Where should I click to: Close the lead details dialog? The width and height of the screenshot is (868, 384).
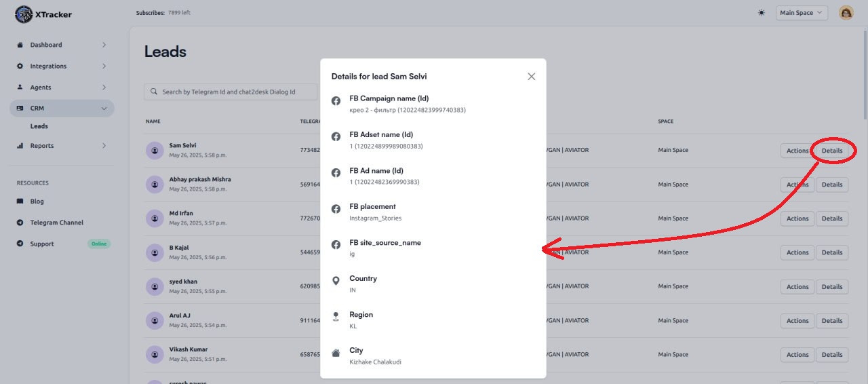pyautogui.click(x=531, y=77)
